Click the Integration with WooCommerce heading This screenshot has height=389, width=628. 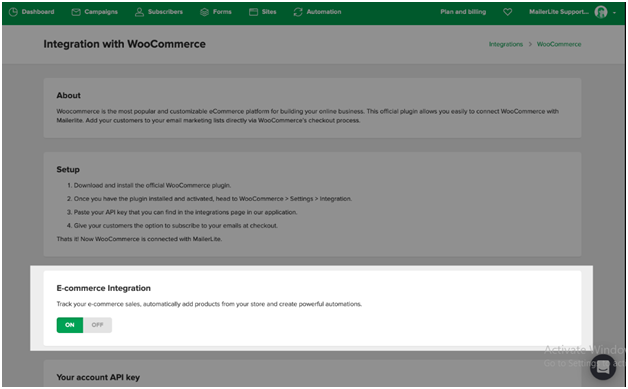(x=125, y=44)
